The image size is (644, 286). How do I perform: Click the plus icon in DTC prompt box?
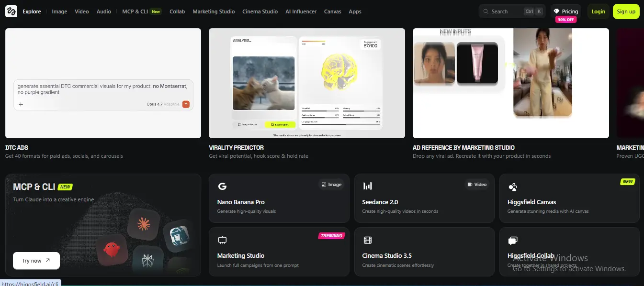21,104
